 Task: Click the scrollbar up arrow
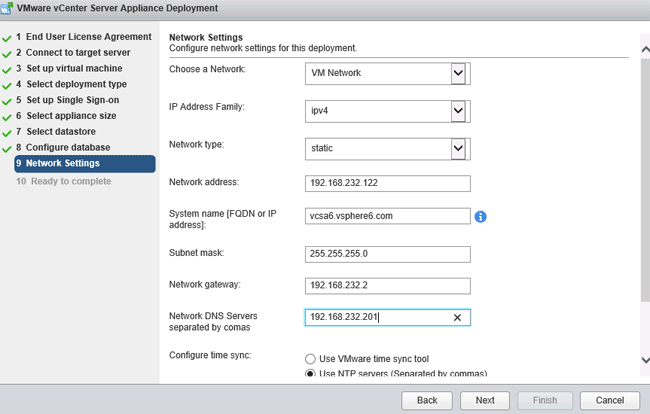point(645,50)
